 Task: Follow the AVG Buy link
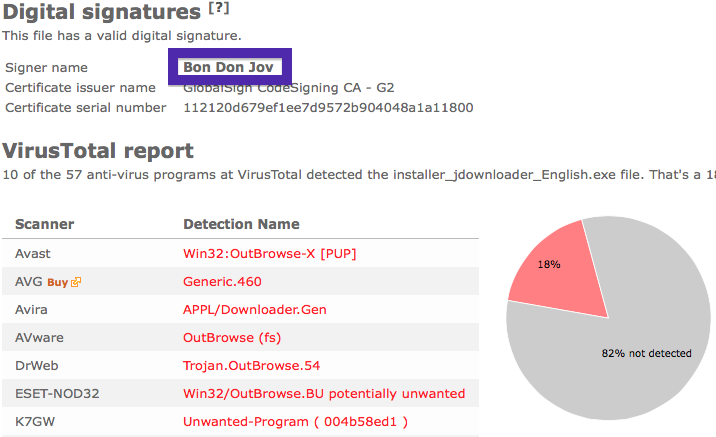58,283
